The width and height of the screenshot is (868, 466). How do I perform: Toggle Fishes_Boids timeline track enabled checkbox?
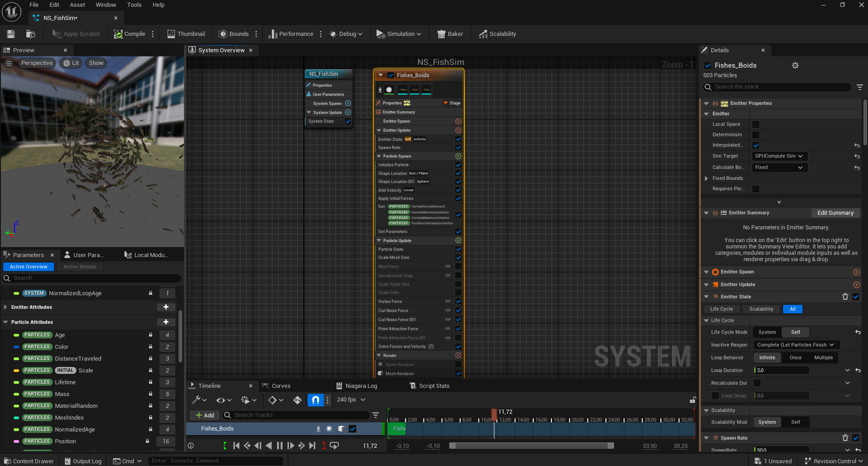pos(352,428)
